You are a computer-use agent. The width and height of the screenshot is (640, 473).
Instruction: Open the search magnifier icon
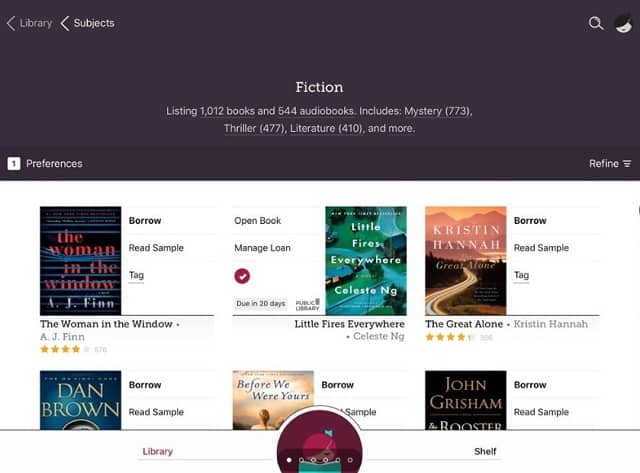tap(596, 23)
